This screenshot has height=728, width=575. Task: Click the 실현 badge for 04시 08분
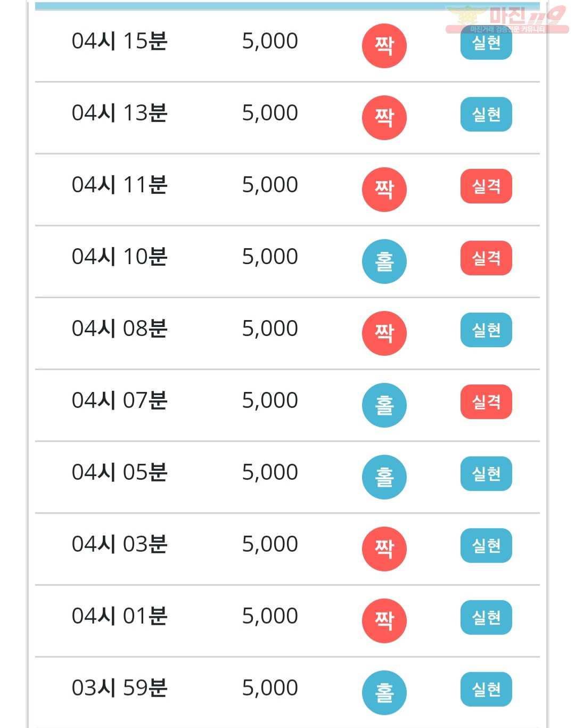pos(486,330)
